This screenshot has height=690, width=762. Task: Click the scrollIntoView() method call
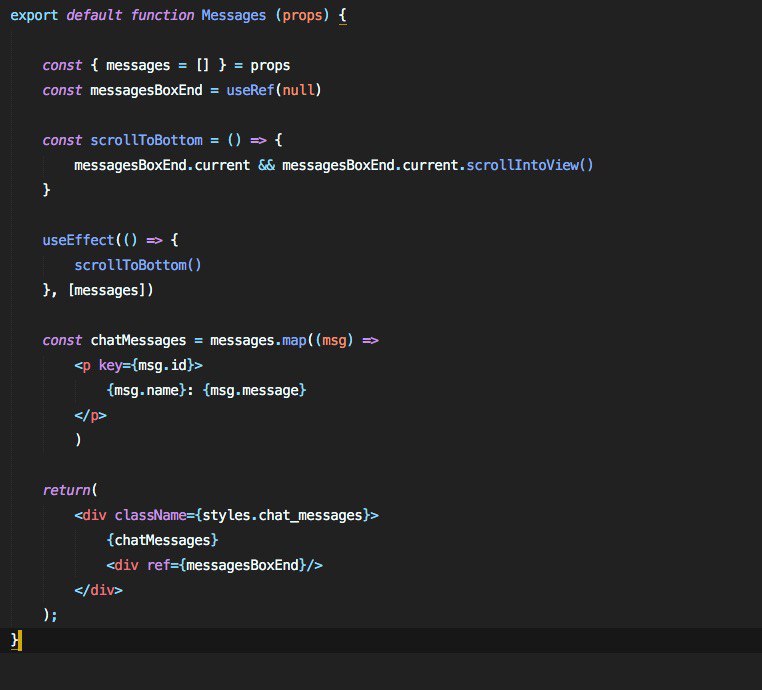[x=530, y=165]
